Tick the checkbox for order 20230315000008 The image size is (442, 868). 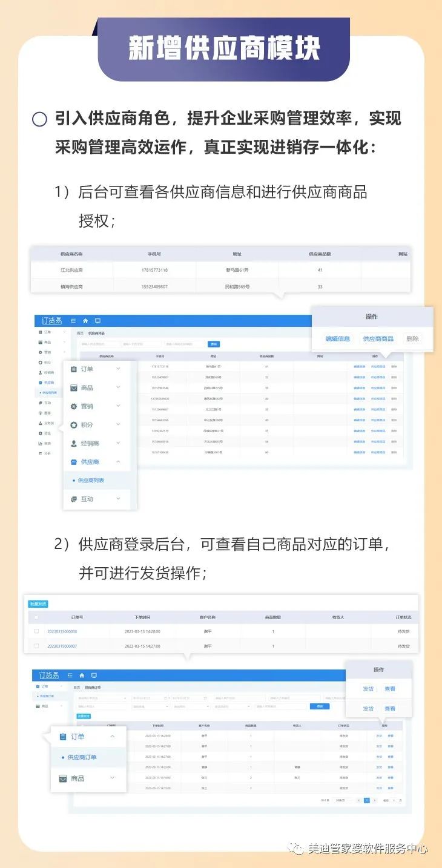(36, 631)
